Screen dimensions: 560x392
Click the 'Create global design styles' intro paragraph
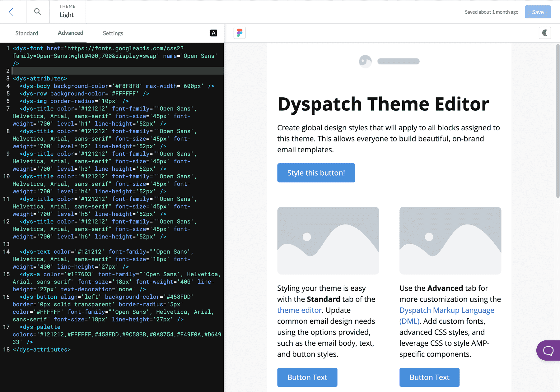389,139
